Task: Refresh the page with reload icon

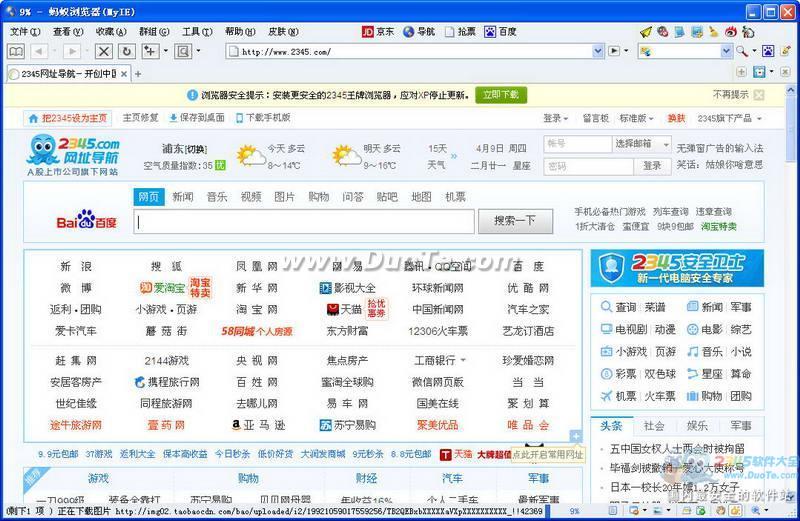Action: 127,51
